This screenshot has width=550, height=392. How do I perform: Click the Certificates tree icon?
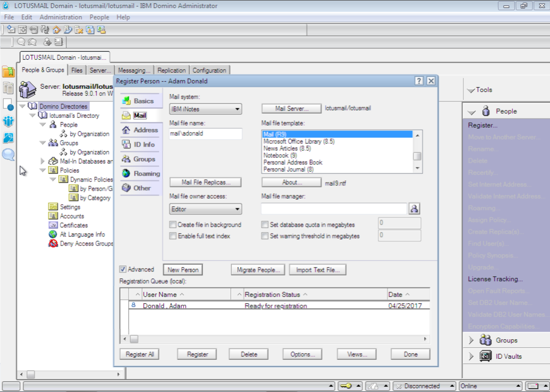click(x=53, y=225)
